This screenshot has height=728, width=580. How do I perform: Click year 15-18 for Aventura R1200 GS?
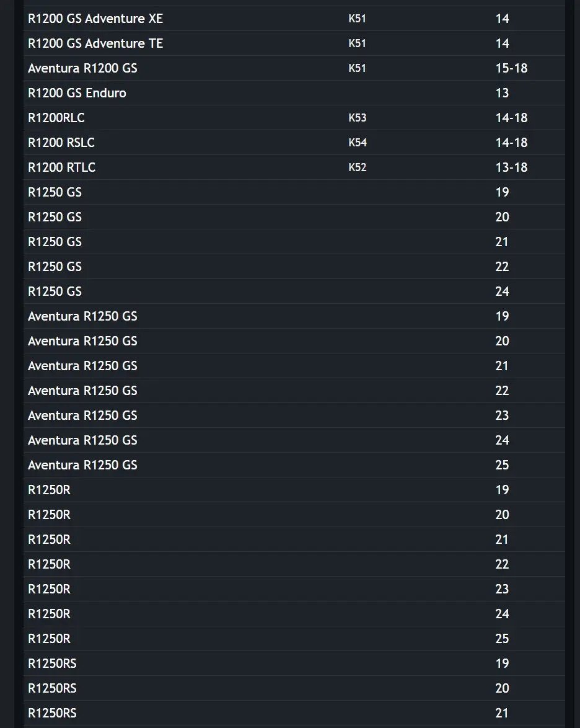[x=511, y=68]
